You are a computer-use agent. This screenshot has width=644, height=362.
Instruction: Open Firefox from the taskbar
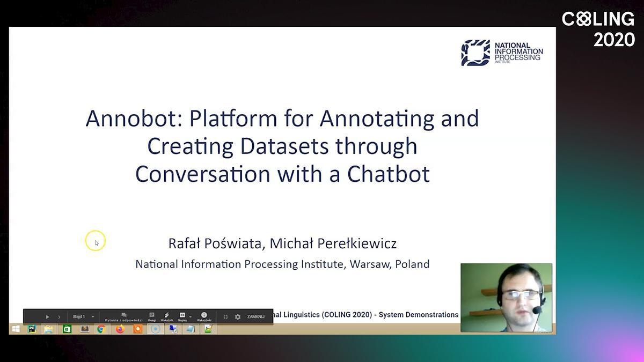click(120, 329)
